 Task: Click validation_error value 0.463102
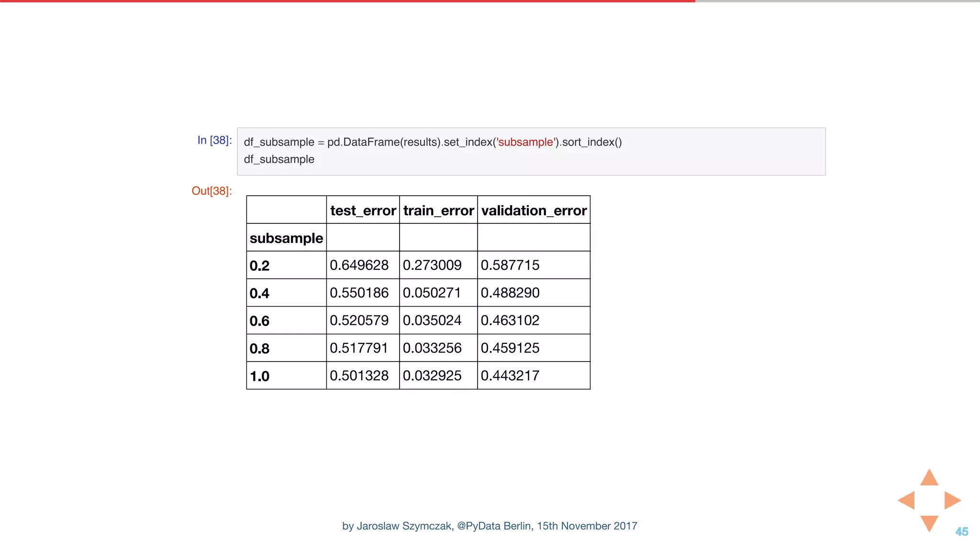510,320
